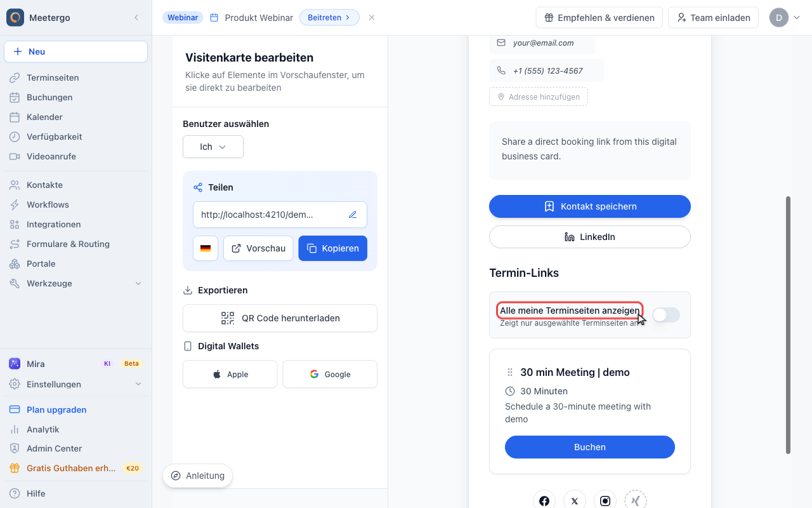
Task: Click the Instagram social icon
Action: pos(605,501)
